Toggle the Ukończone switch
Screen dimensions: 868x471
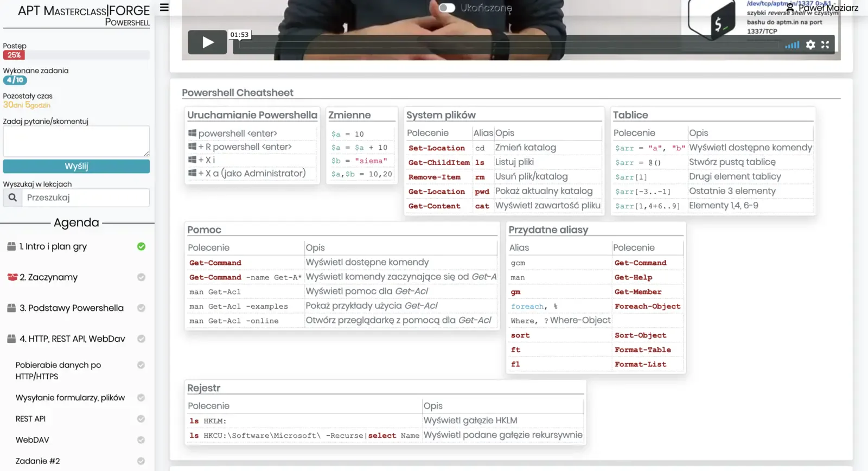click(447, 8)
